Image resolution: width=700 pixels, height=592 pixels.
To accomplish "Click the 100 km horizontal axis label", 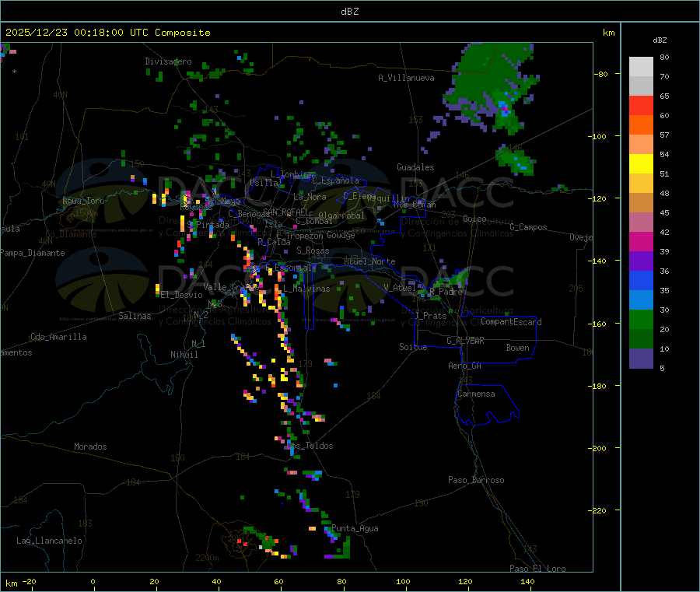I will click(x=403, y=581).
